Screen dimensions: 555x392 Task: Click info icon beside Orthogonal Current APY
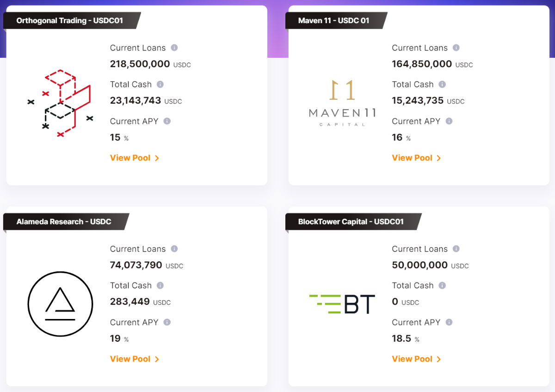[167, 121]
